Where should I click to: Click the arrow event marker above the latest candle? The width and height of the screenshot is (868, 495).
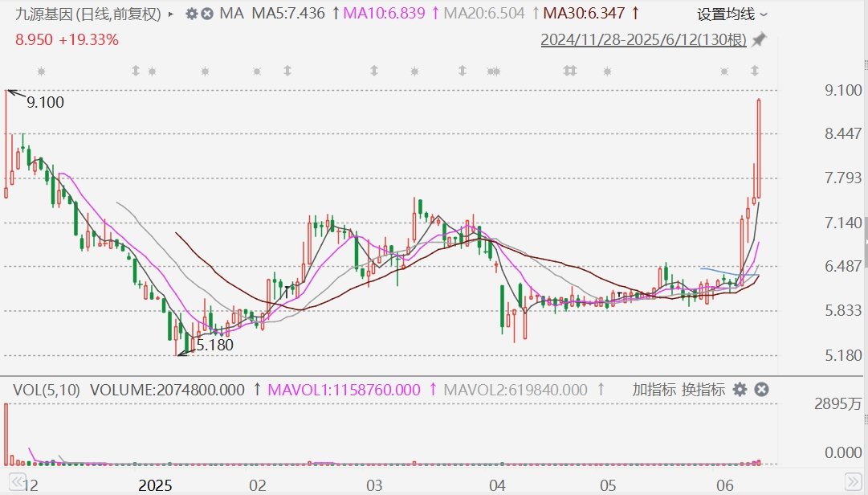[755, 71]
